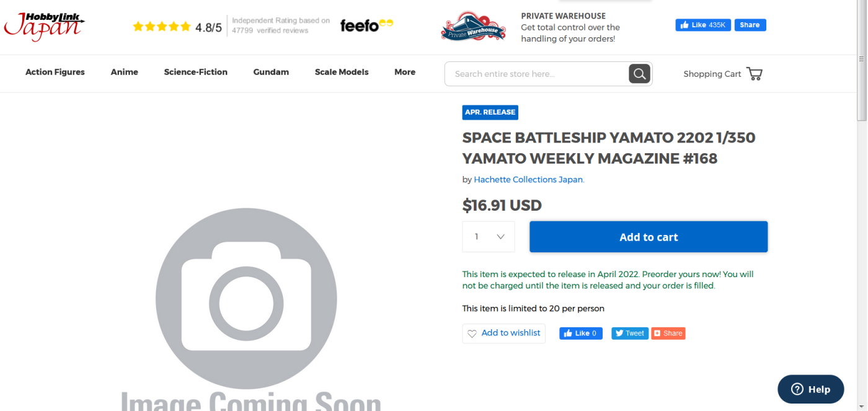Click the Help chat bubble
Image resolution: width=868 pixels, height=411 pixels.
[810, 389]
